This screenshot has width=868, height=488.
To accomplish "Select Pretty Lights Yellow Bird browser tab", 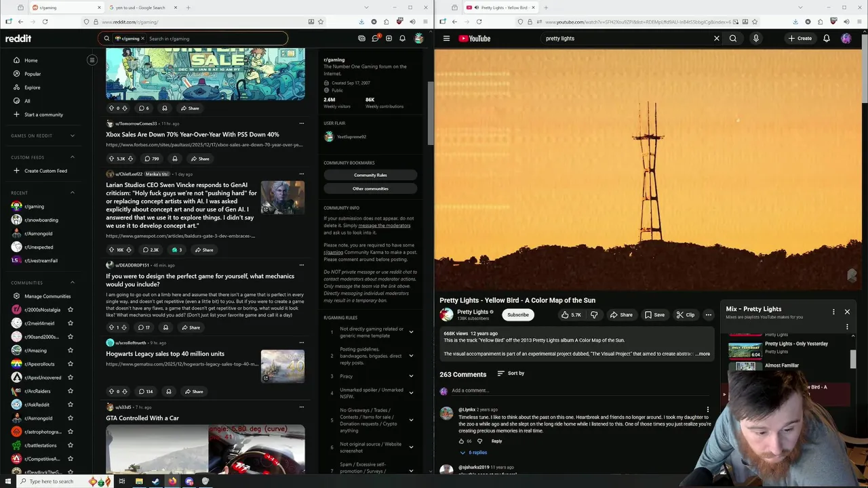I will point(500,7).
